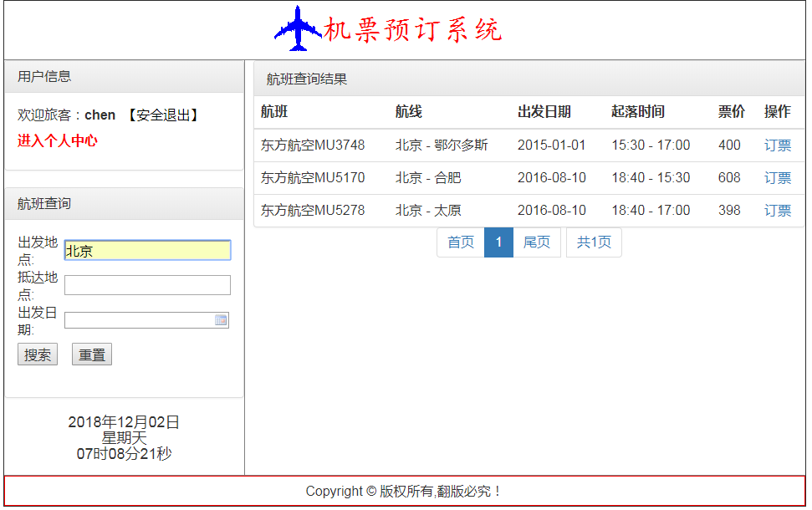The image size is (812, 510).
Task: Select the 东方航空MU5278 flight cell
Action: [x=313, y=210]
